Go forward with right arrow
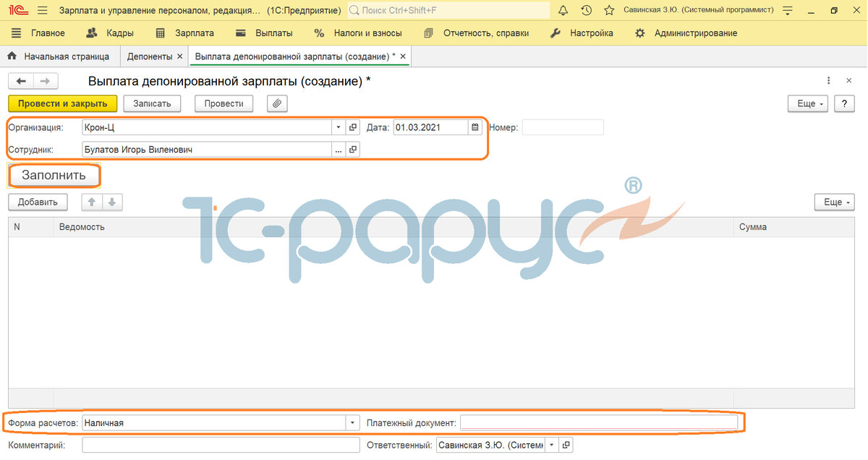The width and height of the screenshot is (868, 460). point(45,82)
